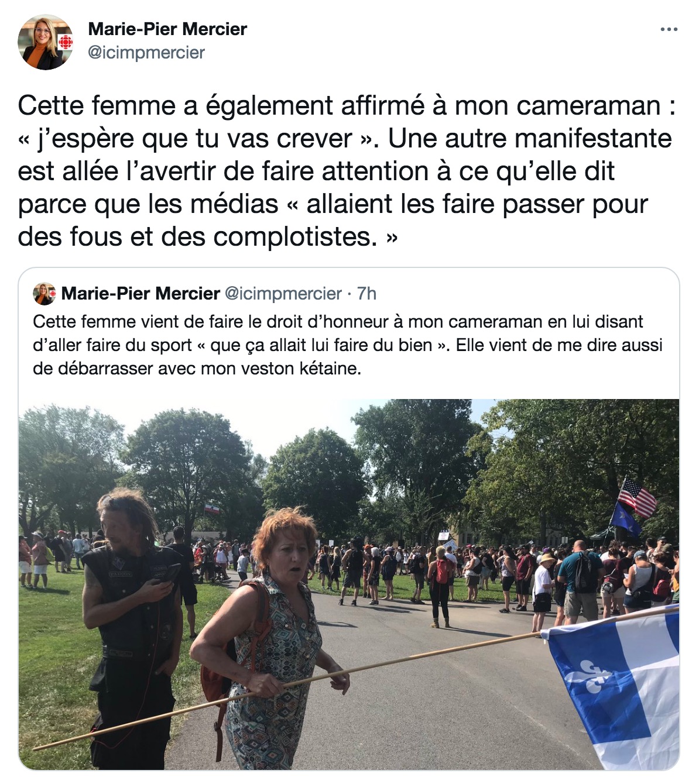Open the quoted tweet's author name
Viewport: 692px width, 784px height.
(x=141, y=293)
